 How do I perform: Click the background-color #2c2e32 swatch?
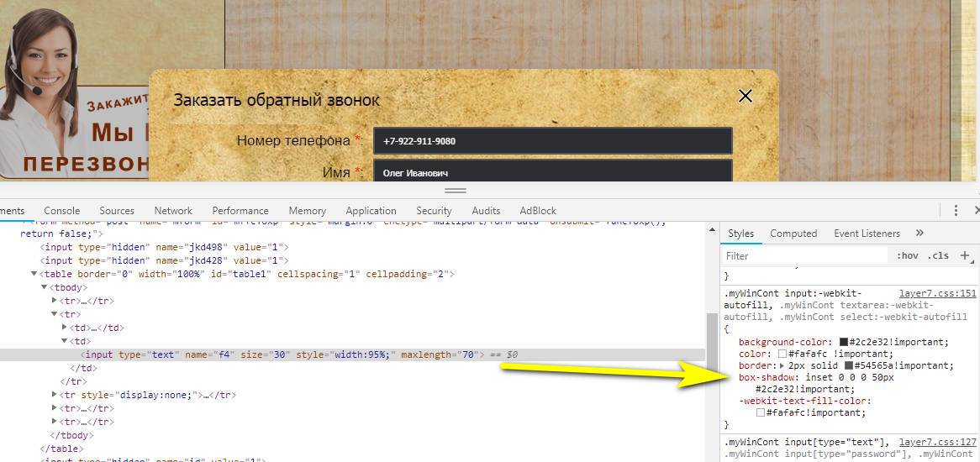pos(844,343)
